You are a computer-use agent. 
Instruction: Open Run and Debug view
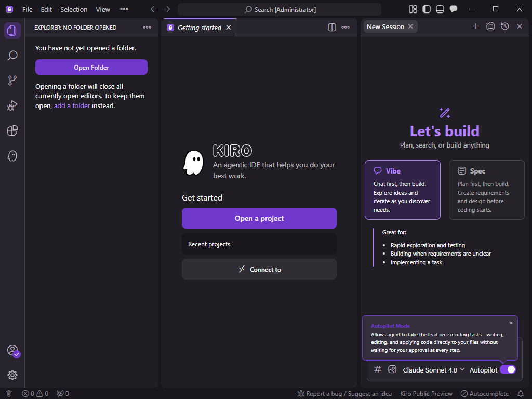point(12,105)
